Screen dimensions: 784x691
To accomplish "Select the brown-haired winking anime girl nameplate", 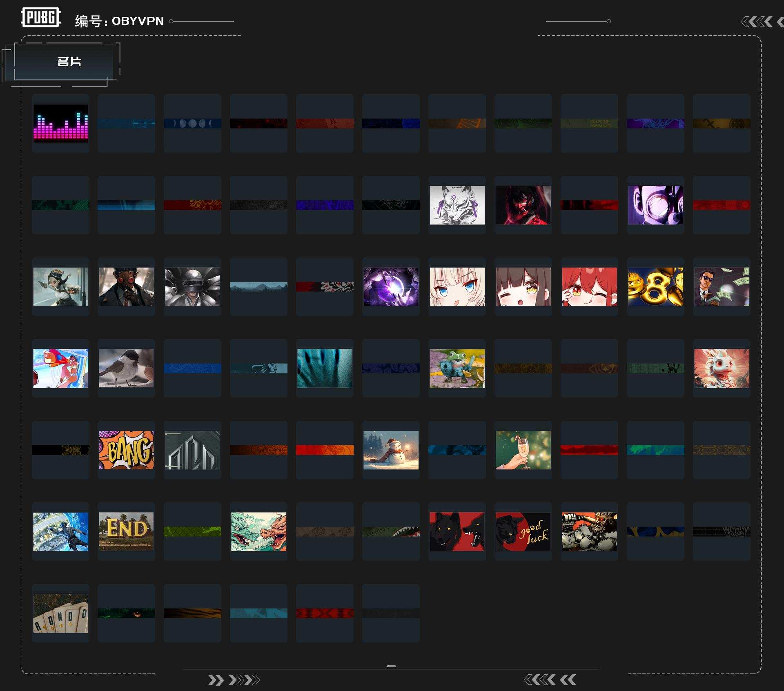I will pyautogui.click(x=523, y=287).
